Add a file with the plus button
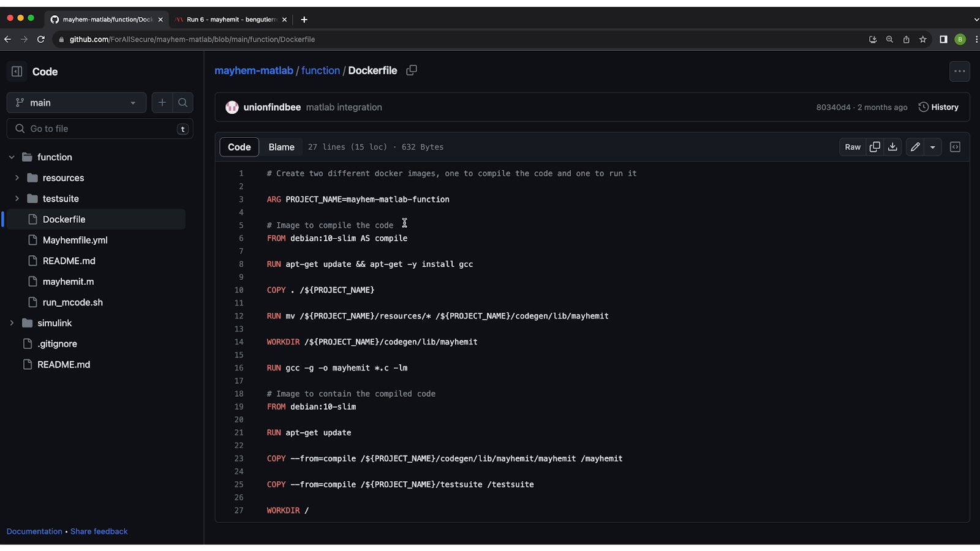980x551 pixels. (162, 103)
